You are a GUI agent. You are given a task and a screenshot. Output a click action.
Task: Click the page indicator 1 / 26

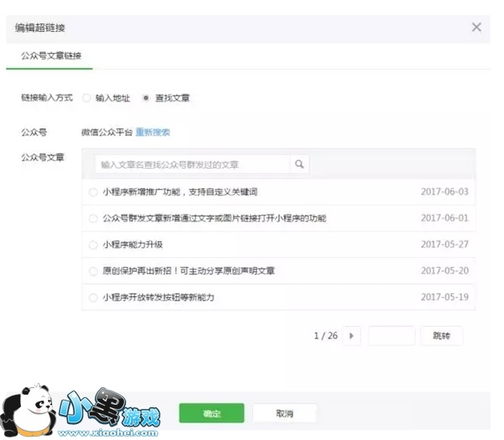pyautogui.click(x=326, y=336)
